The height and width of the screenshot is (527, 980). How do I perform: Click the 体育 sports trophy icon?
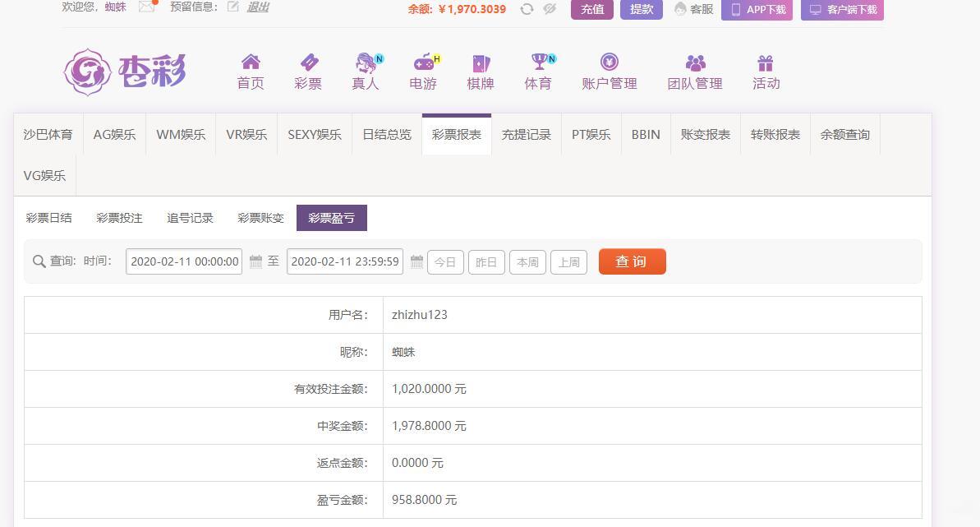click(x=538, y=62)
